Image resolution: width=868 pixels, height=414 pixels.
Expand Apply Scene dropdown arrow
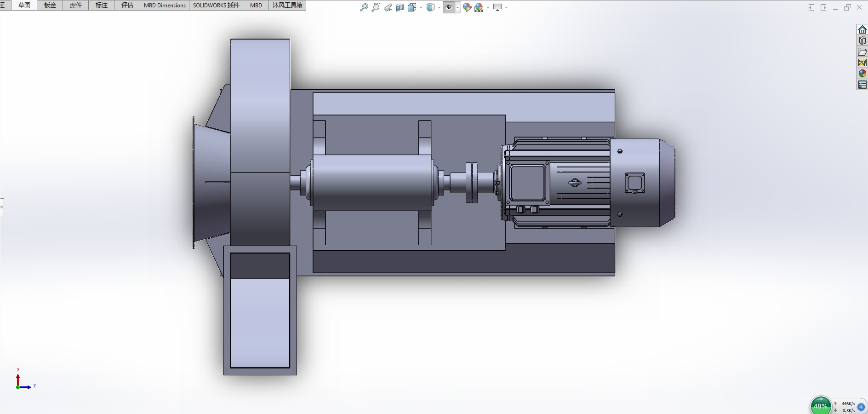coord(488,7)
